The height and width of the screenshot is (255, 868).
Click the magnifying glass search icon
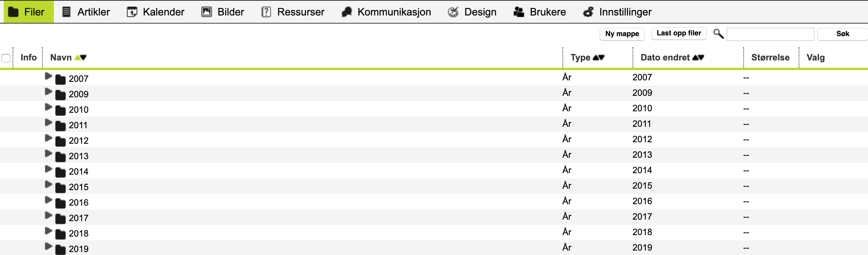pyautogui.click(x=718, y=34)
